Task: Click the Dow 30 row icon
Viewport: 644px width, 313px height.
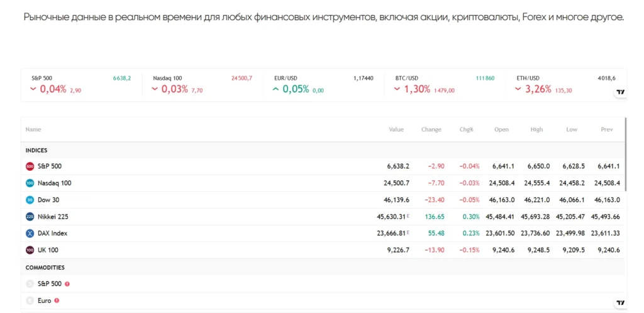Action: point(30,200)
